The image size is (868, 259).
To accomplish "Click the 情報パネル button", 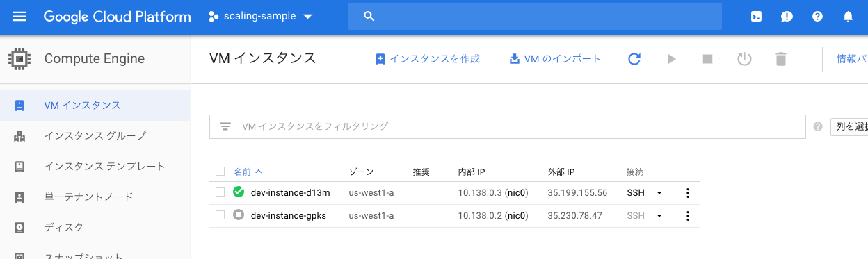I will pos(852,59).
